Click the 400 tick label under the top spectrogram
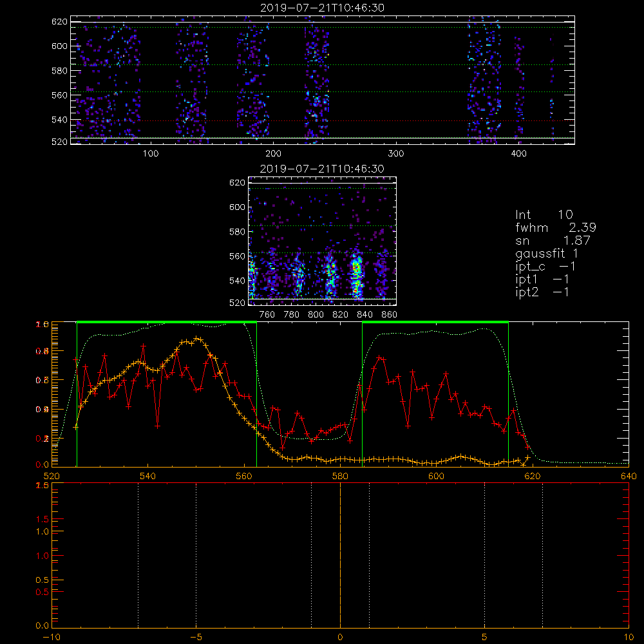The image size is (644, 644). [x=518, y=154]
